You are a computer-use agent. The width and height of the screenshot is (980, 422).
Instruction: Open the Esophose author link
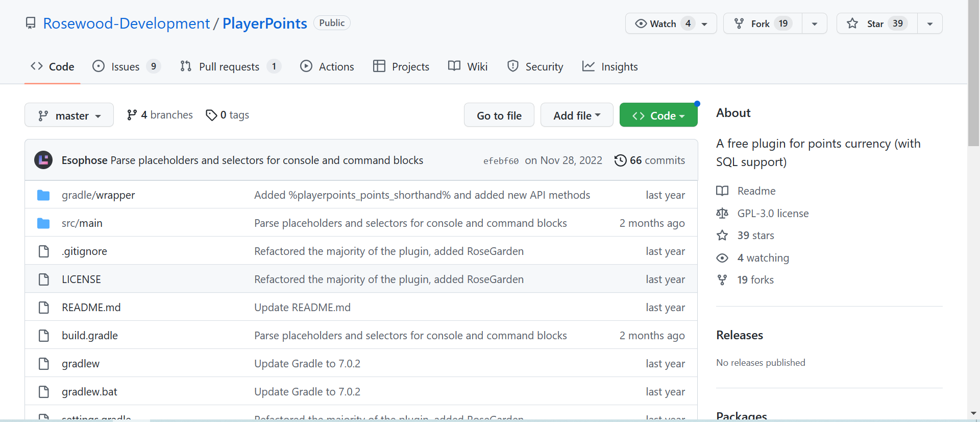coord(84,160)
